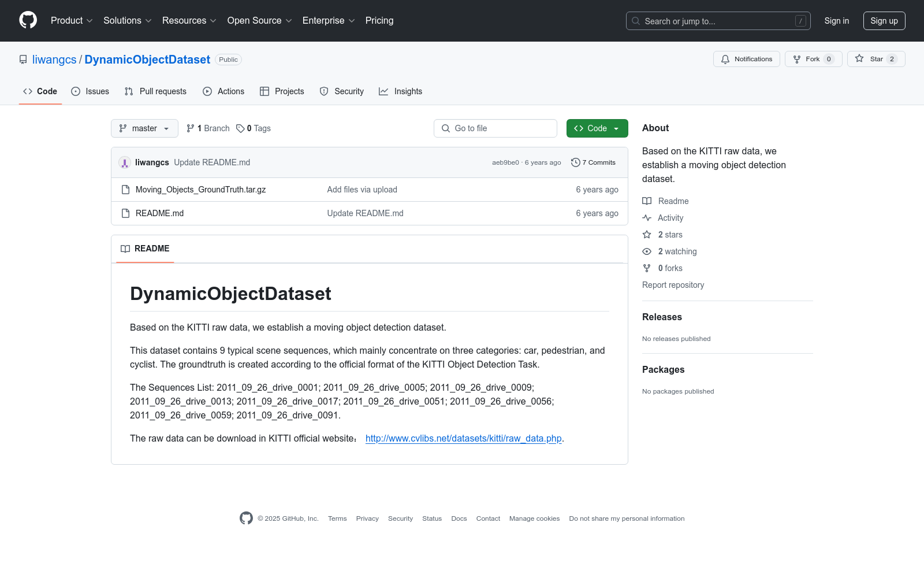Click the Moving_Objects_GroundTruth.tar.gz file icon

(125, 190)
